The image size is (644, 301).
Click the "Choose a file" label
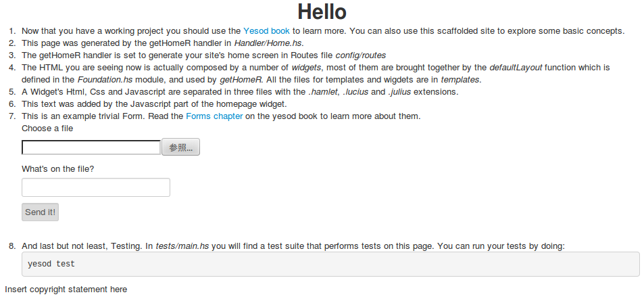47,128
